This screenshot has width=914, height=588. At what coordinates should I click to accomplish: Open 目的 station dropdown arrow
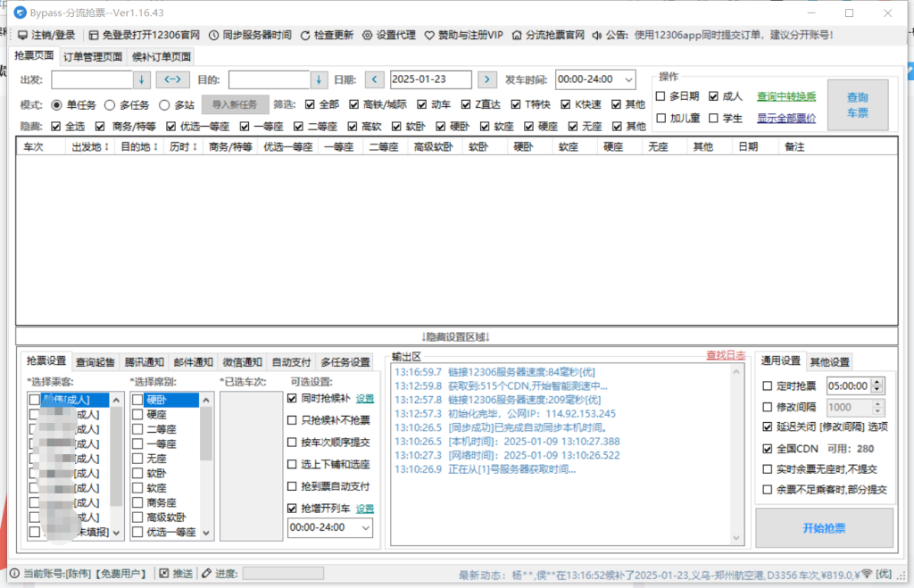[x=319, y=79]
